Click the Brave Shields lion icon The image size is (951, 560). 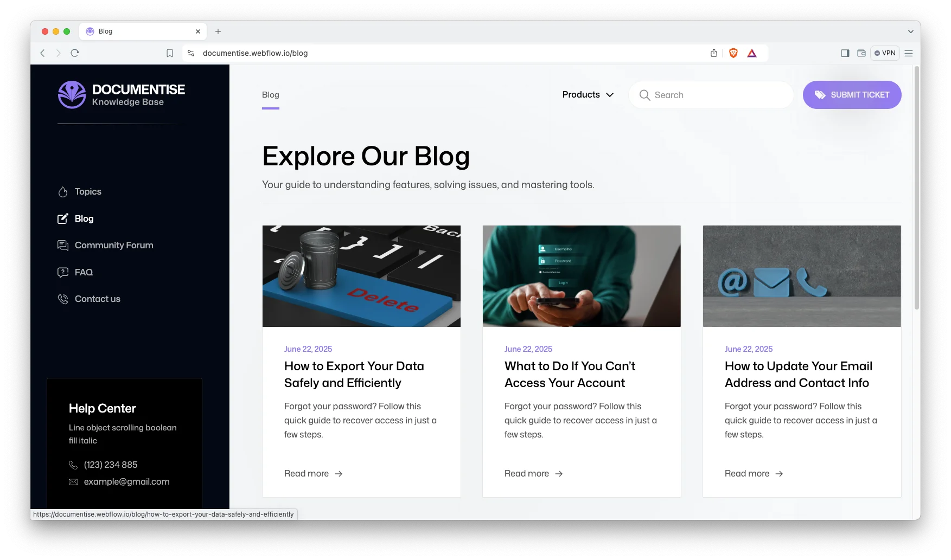[x=733, y=53]
